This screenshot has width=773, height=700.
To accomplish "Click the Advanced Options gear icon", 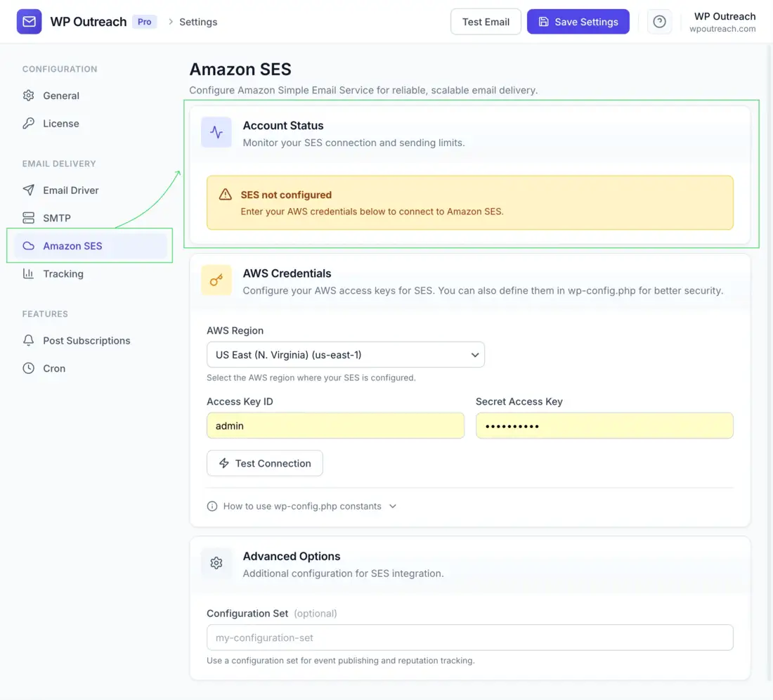I will point(216,563).
